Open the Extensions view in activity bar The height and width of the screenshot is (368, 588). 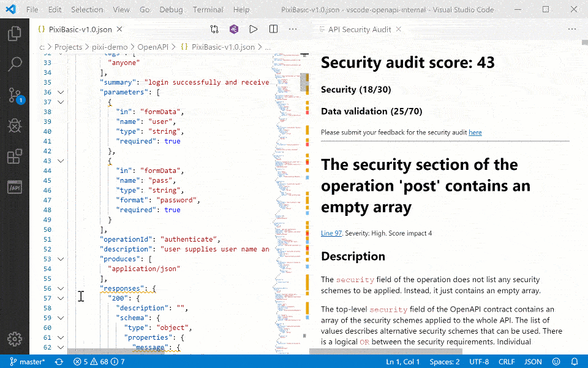15,156
